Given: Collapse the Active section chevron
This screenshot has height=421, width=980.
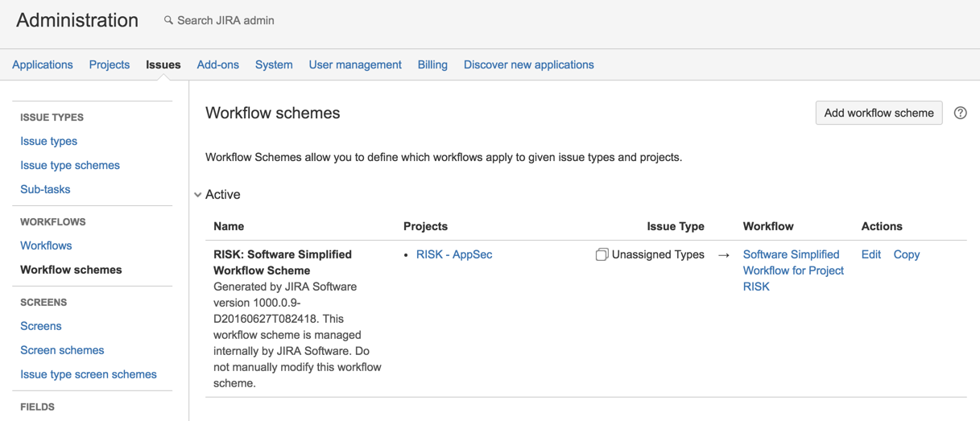Looking at the screenshot, I should (198, 195).
